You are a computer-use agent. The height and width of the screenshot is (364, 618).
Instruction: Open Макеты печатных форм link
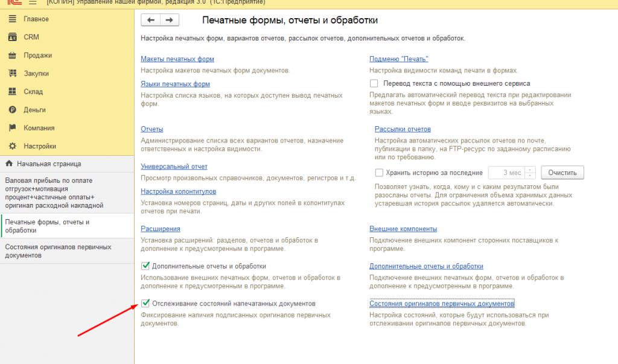click(x=177, y=59)
